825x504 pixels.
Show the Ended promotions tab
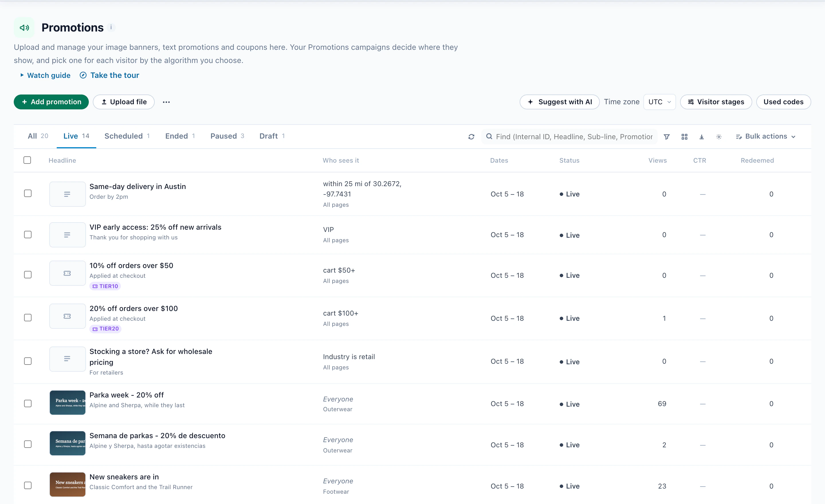click(180, 136)
